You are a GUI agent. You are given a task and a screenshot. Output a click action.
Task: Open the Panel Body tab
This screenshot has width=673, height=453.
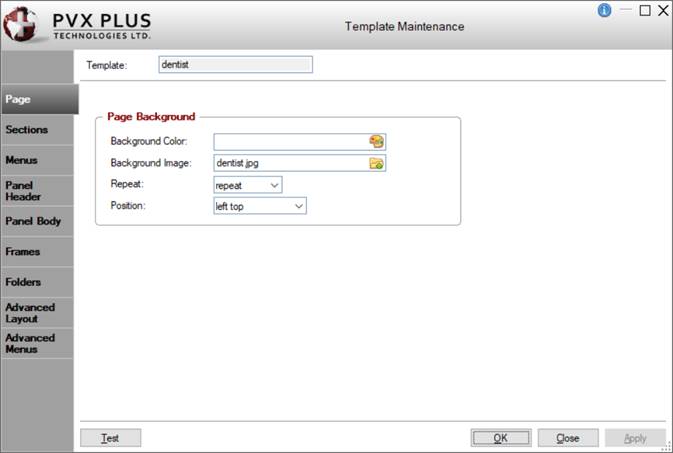coord(37,221)
